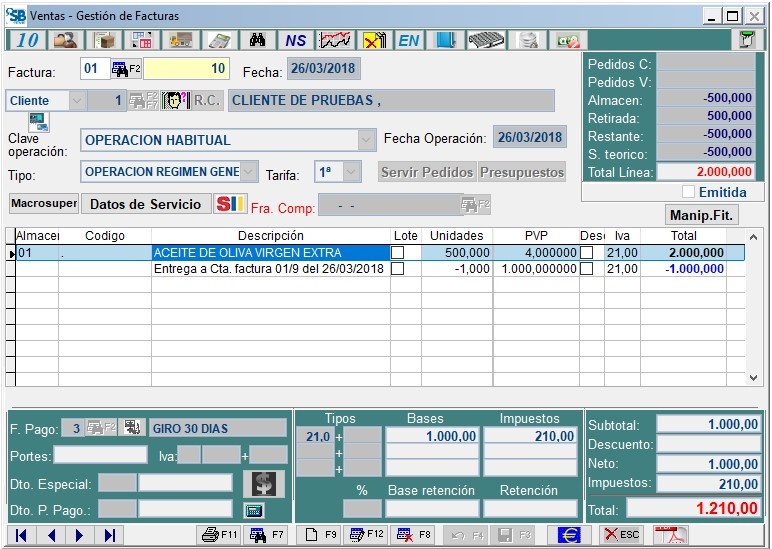
Task: Click the forklift warehouse toolbar icon
Action: tap(181, 40)
